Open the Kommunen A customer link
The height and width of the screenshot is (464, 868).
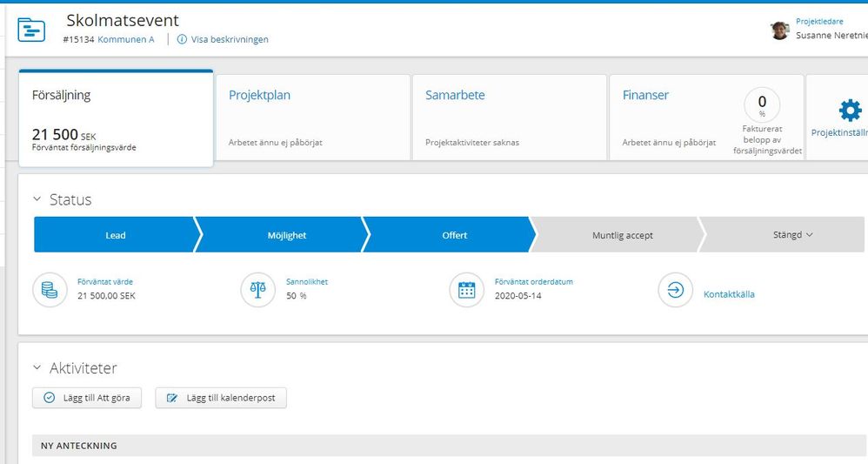click(x=125, y=39)
